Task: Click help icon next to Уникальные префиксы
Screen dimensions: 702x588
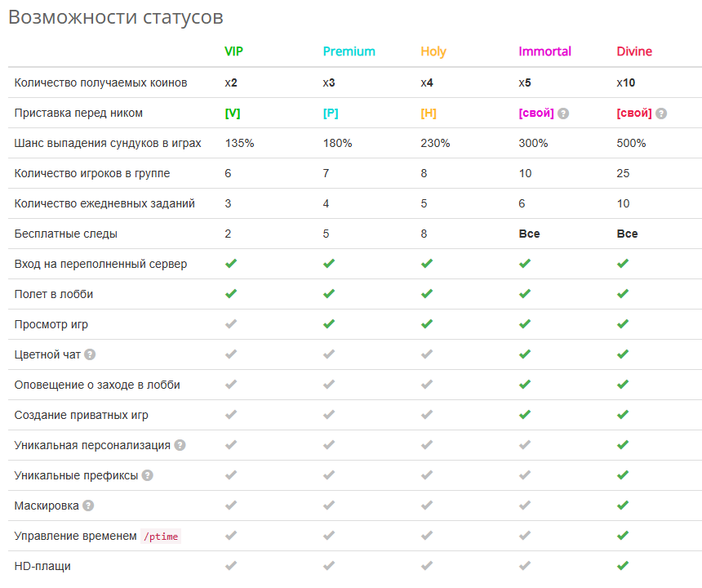Action: pyautogui.click(x=147, y=475)
